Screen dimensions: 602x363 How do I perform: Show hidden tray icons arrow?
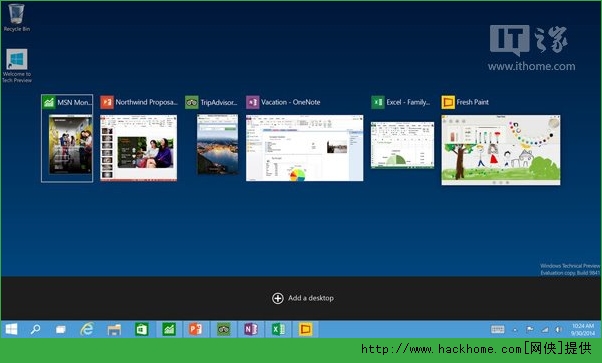pos(515,330)
